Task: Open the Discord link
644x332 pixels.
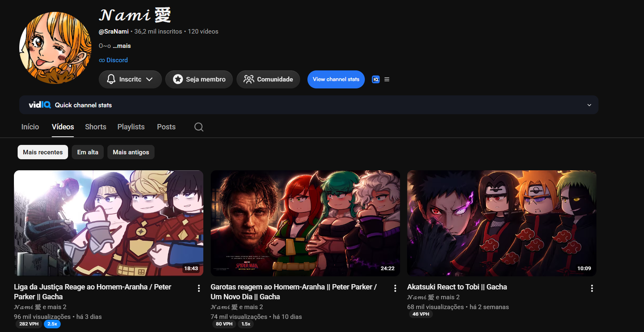Action: click(117, 60)
